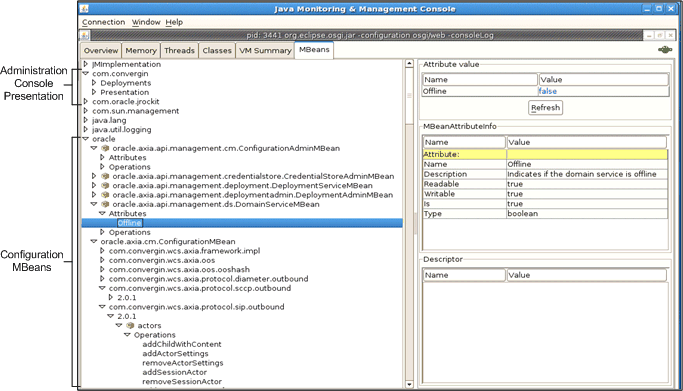Screen dimensions: 683x391
Task: Collapse the DomainServiceMBean node
Action: pyautogui.click(x=94, y=204)
